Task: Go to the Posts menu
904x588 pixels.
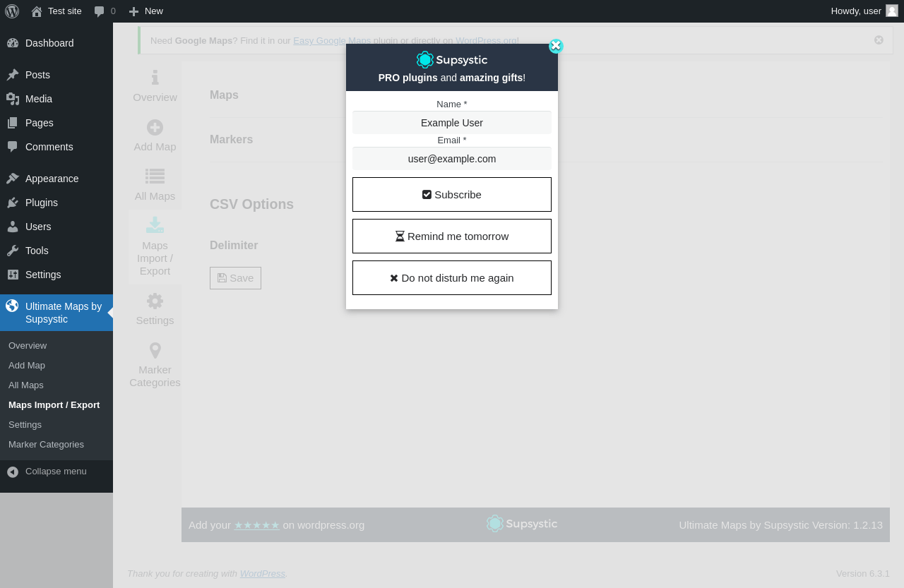Action: pyautogui.click(x=56, y=75)
